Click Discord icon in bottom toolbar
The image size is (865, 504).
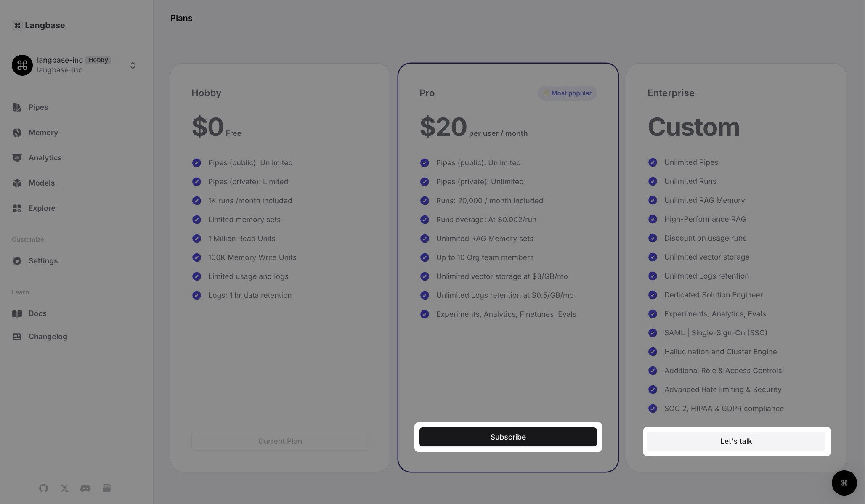85,488
